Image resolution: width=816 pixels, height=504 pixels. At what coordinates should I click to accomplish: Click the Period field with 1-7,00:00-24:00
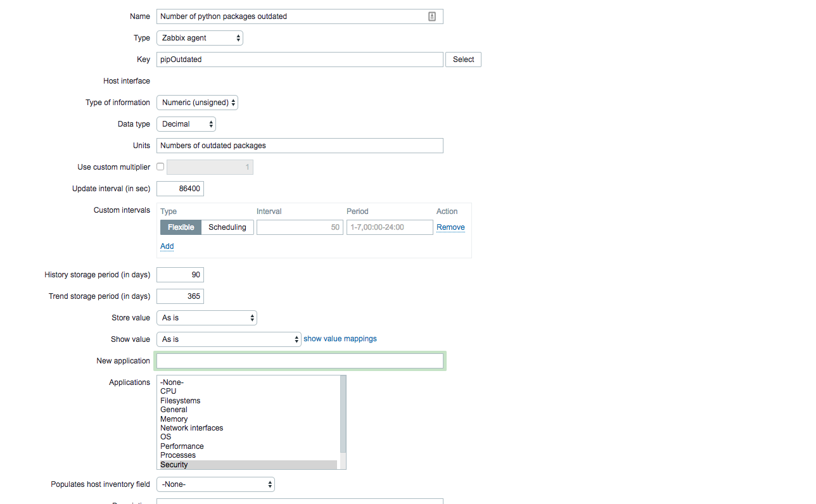click(x=390, y=227)
